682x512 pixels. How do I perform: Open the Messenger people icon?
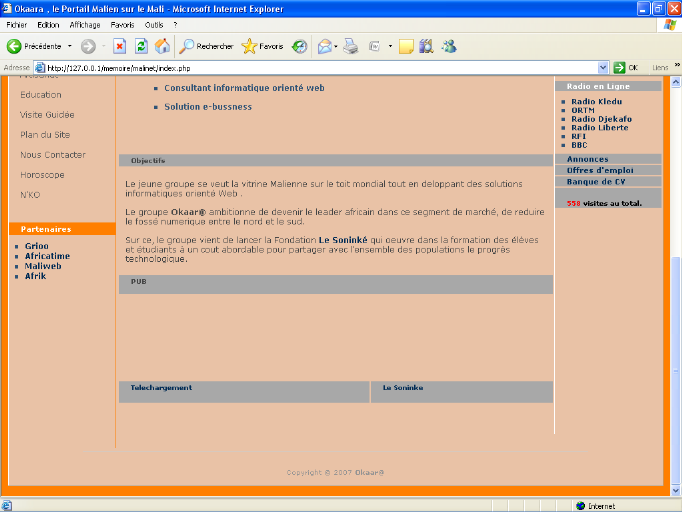(449, 46)
